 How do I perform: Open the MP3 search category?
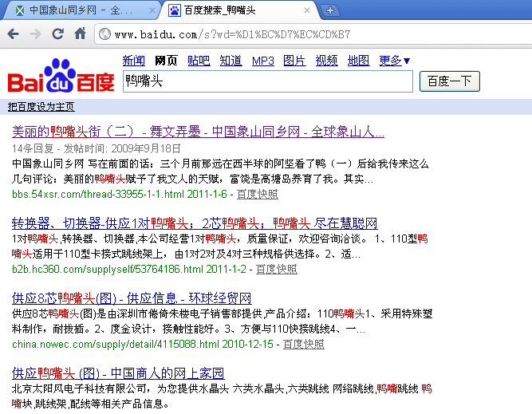pyautogui.click(x=263, y=61)
